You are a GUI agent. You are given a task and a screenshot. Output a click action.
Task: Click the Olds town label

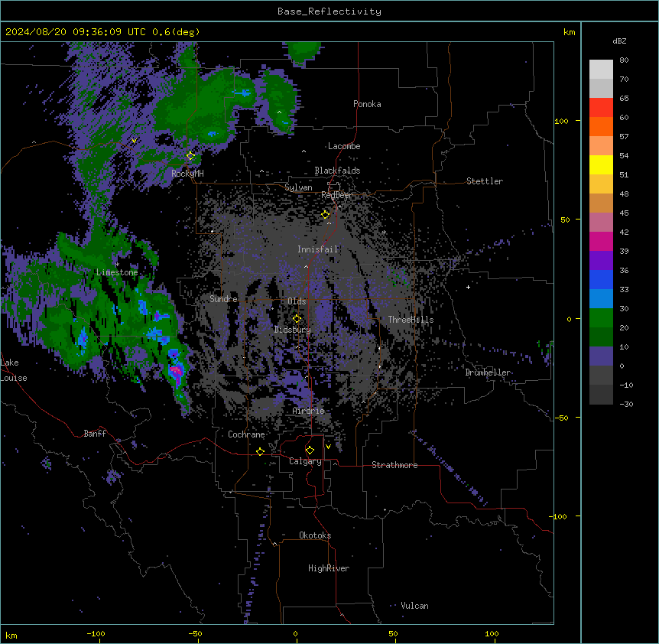tap(297, 301)
